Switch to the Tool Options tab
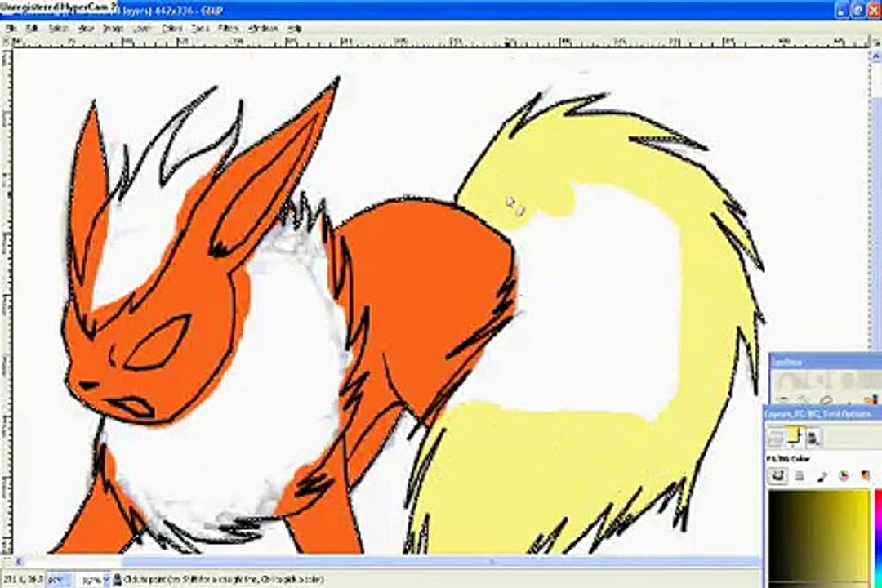 [813, 438]
